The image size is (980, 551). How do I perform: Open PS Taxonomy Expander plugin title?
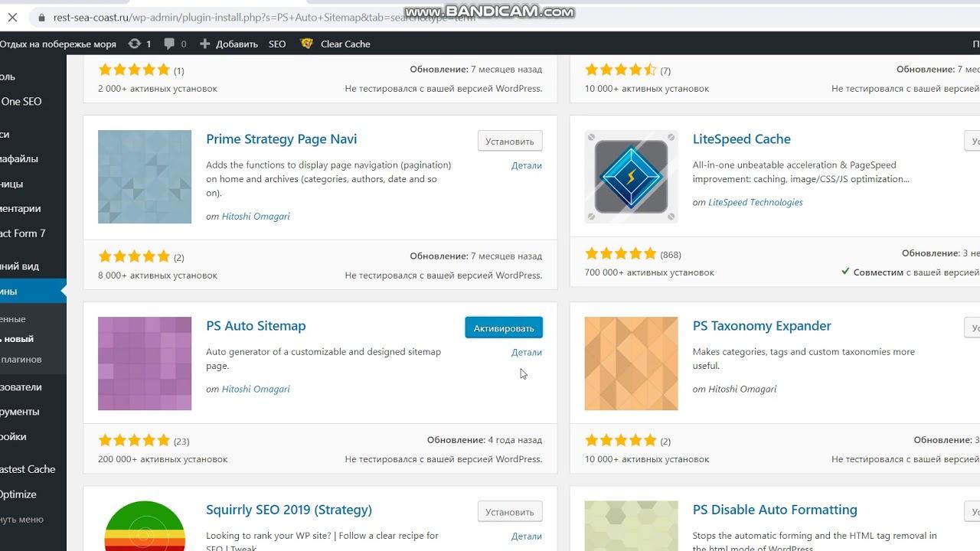click(762, 326)
